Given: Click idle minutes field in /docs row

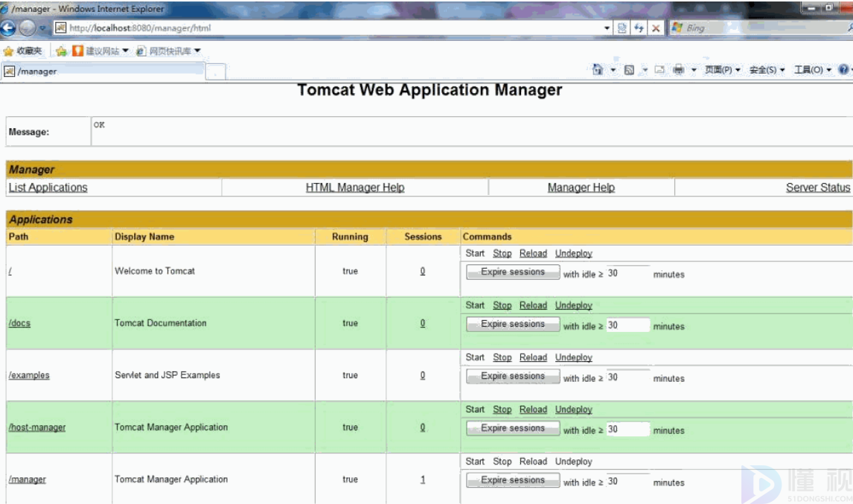Looking at the screenshot, I should (x=627, y=325).
